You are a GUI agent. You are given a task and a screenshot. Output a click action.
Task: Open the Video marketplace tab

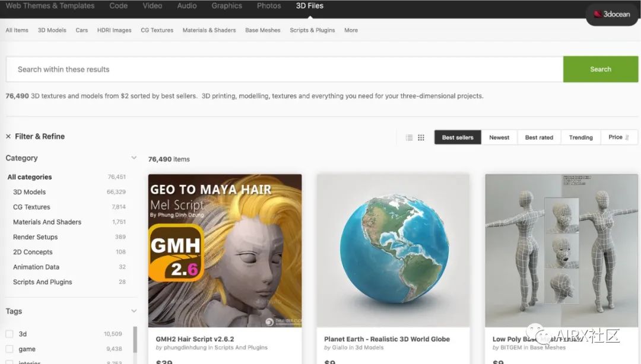[153, 6]
